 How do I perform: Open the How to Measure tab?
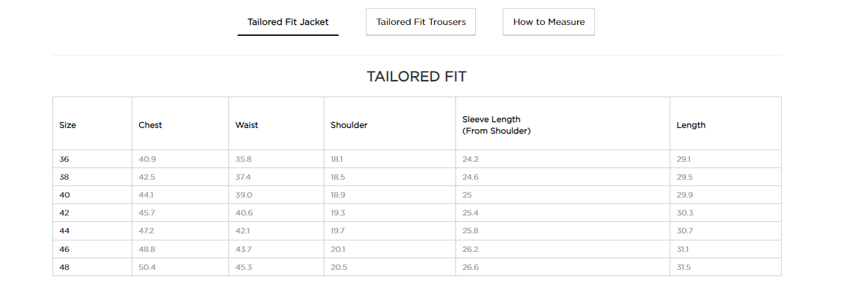pyautogui.click(x=549, y=22)
